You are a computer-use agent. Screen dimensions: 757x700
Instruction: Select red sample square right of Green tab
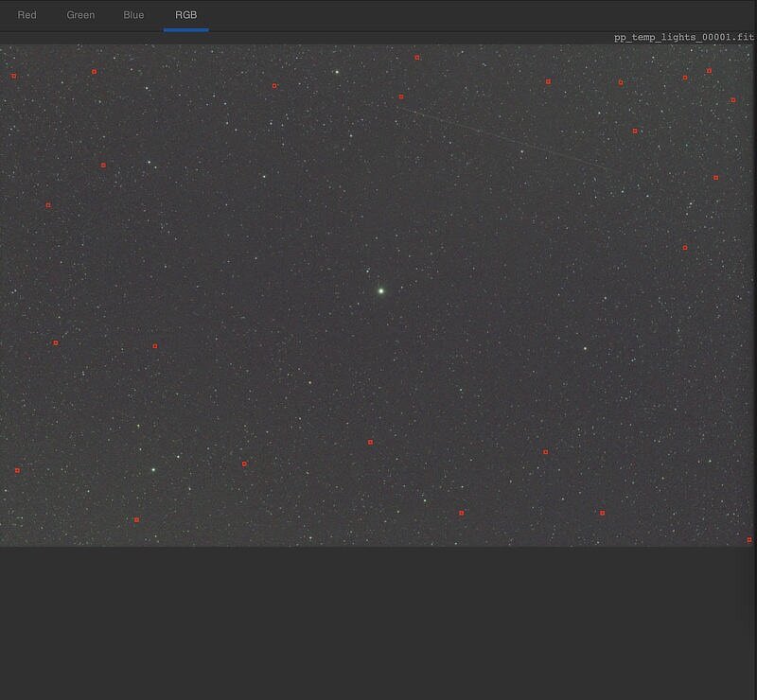pos(94,72)
